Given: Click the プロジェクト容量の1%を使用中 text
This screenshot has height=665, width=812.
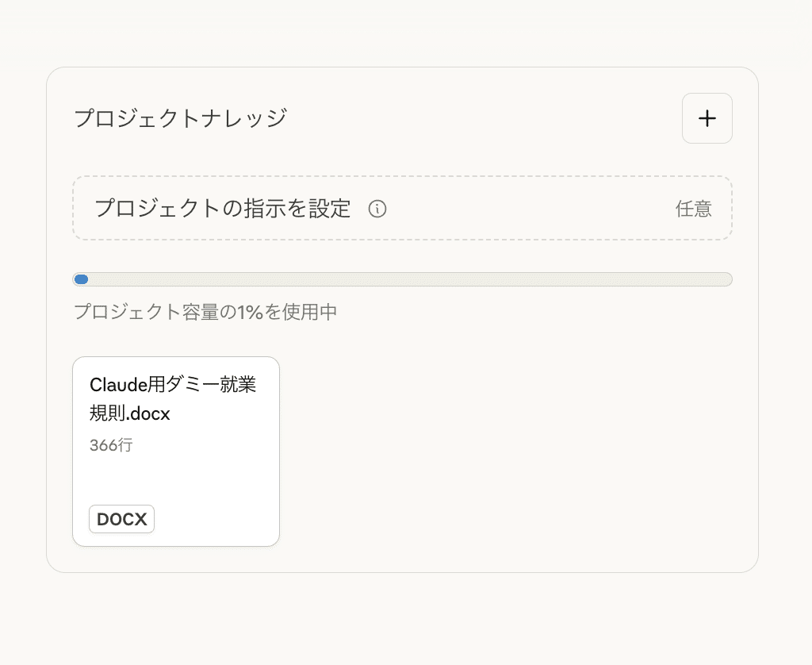Looking at the screenshot, I should click(205, 312).
